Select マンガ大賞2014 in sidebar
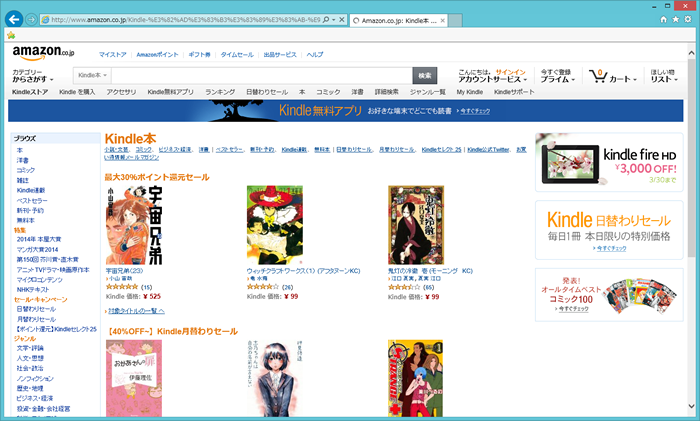Viewport: 700px width, 421px height. point(38,250)
